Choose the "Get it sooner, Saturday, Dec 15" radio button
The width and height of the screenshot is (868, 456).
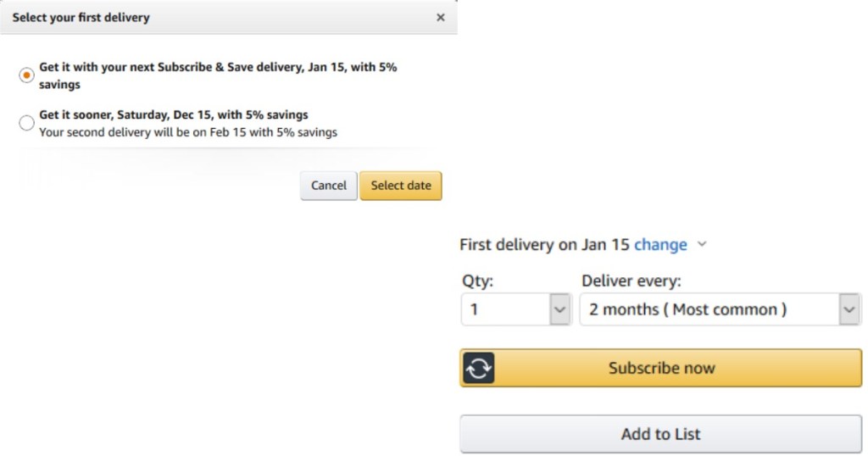[x=26, y=123]
